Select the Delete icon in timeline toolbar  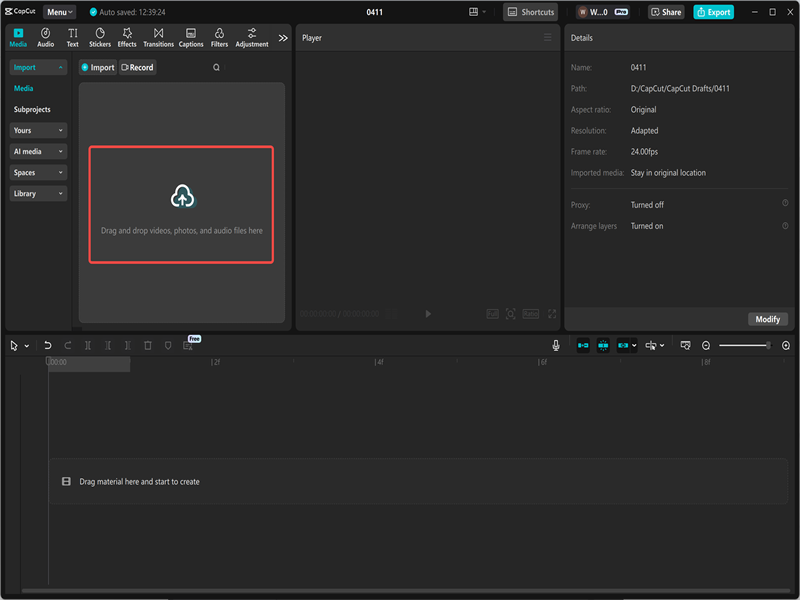(147, 345)
